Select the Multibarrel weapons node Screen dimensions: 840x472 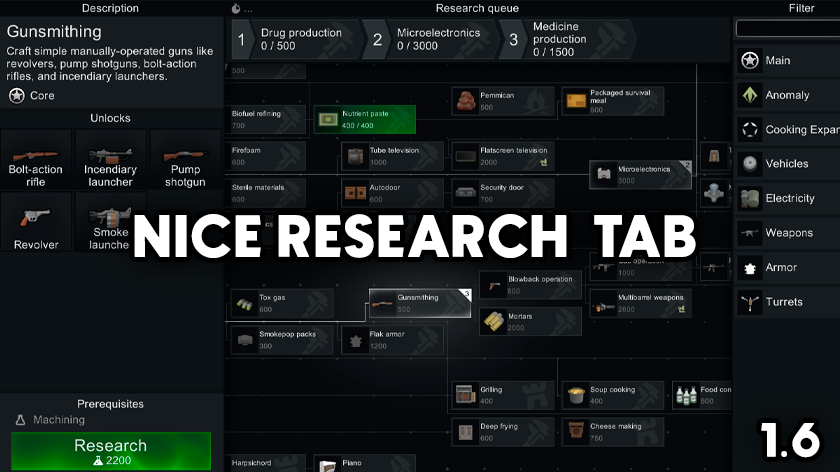pyautogui.click(x=640, y=303)
